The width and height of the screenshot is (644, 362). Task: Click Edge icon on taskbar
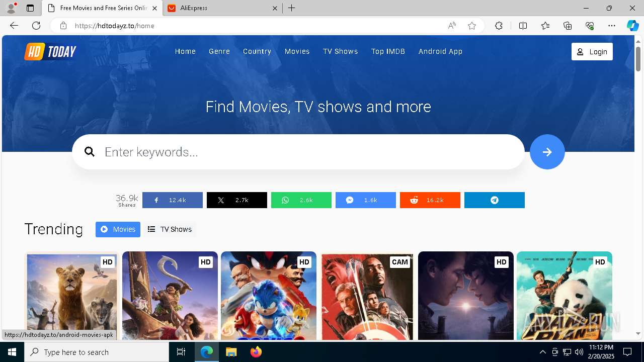[207, 352]
